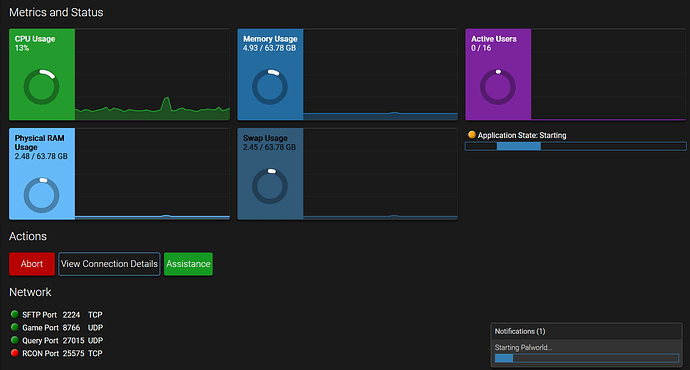Click the CPU Usage circular gauge

[x=41, y=87]
